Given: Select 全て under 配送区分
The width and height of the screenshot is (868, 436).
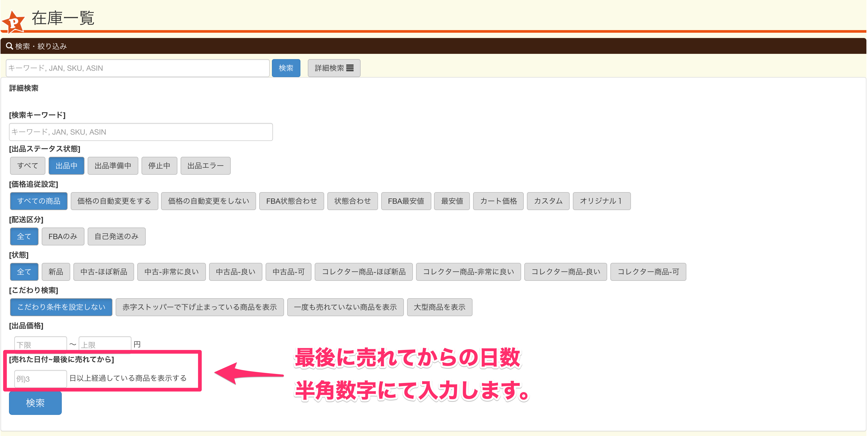Looking at the screenshot, I should (x=24, y=236).
